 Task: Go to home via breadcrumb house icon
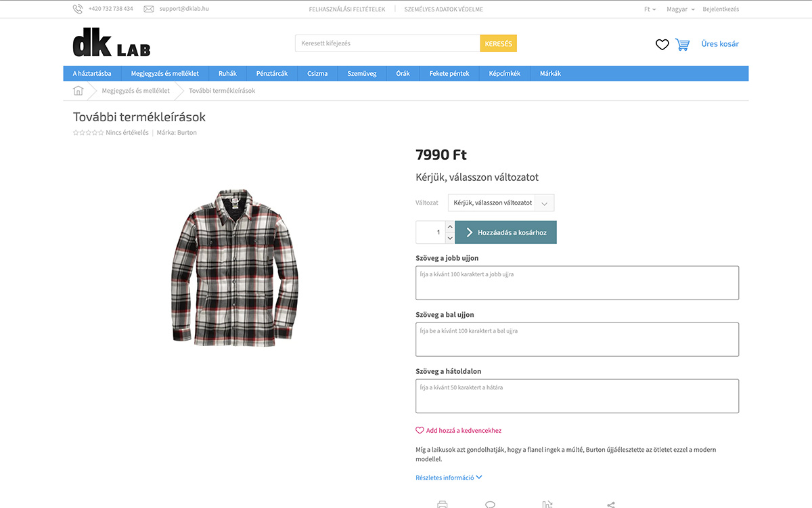[x=78, y=91]
